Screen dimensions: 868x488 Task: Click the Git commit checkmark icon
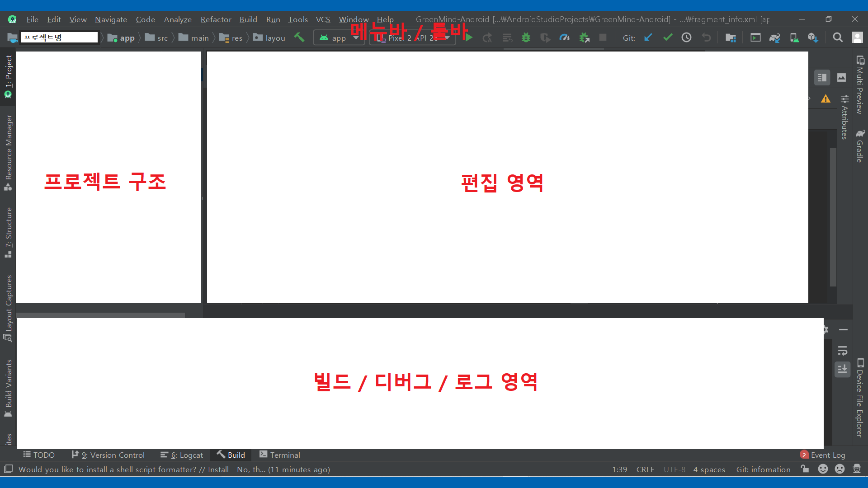point(667,38)
